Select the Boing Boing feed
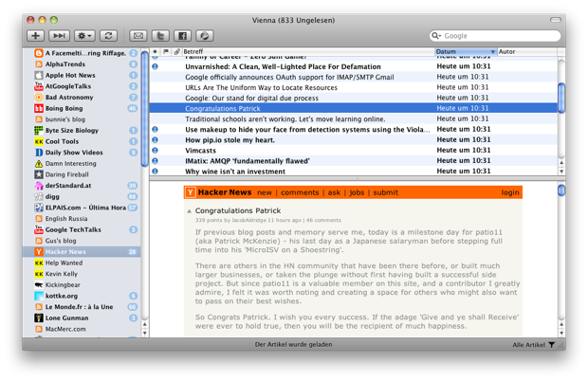Screen dimensions: 588x381 82,108
